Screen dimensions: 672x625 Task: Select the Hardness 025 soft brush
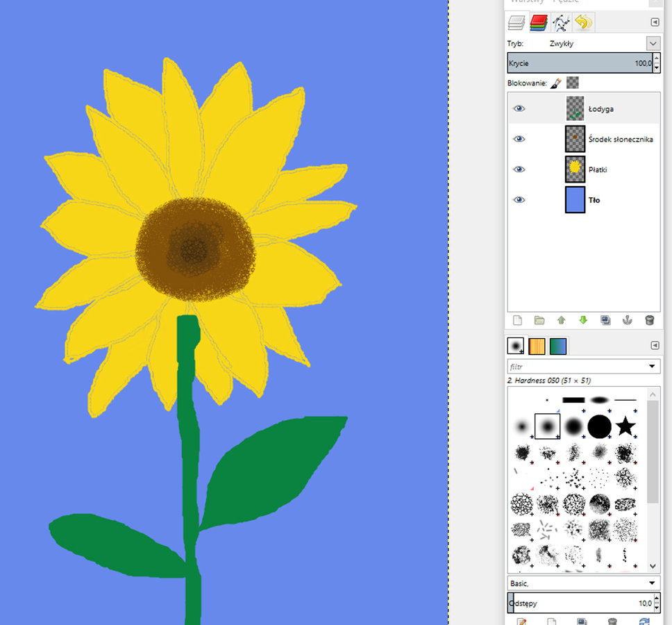(x=522, y=426)
